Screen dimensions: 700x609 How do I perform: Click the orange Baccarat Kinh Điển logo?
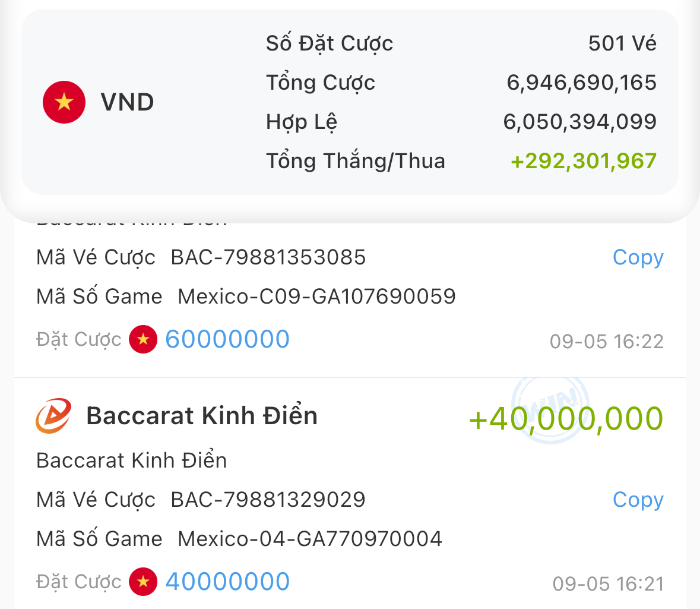[x=53, y=415]
